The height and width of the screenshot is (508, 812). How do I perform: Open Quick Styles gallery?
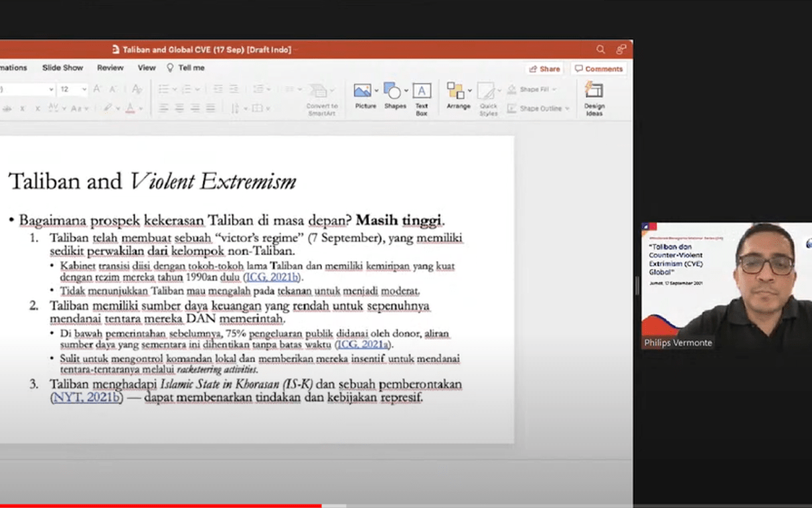(487, 91)
